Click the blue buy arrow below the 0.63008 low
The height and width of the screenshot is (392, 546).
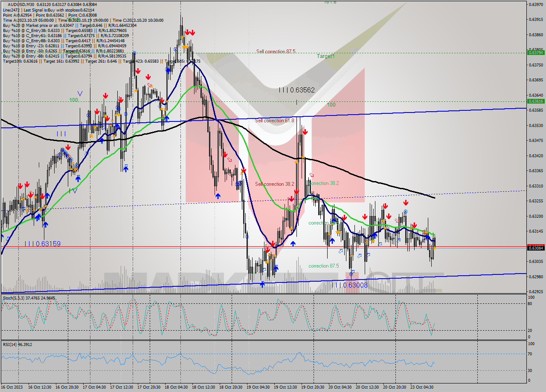pyautogui.click(x=262, y=284)
